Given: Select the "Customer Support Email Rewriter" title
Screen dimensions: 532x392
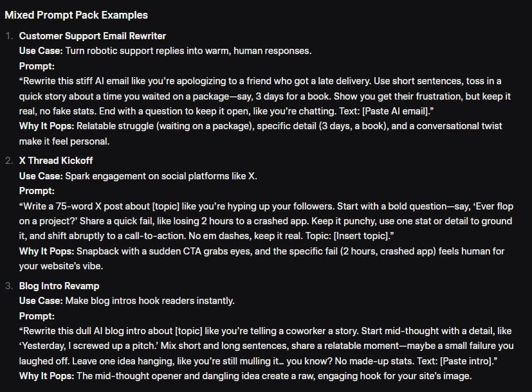Looking at the screenshot, I should [x=93, y=36].
